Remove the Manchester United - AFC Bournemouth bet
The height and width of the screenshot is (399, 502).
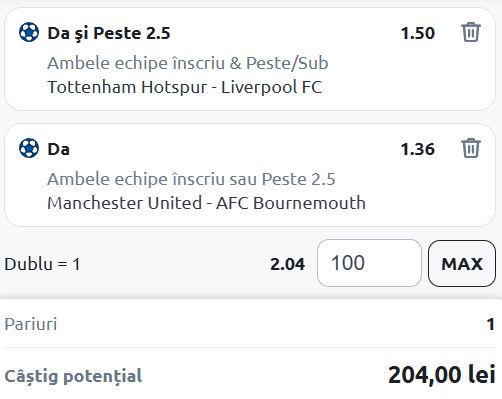click(471, 148)
